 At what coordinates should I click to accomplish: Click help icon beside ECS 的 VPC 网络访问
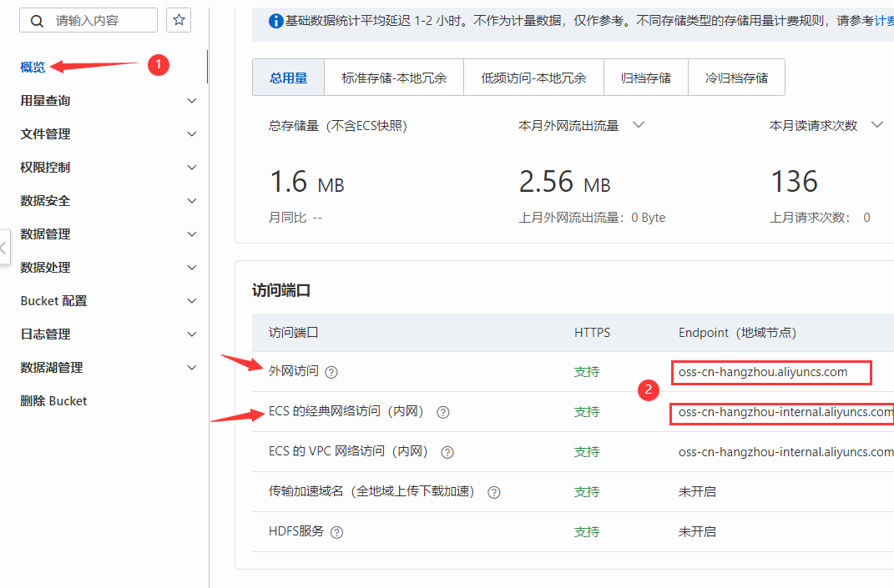click(447, 452)
